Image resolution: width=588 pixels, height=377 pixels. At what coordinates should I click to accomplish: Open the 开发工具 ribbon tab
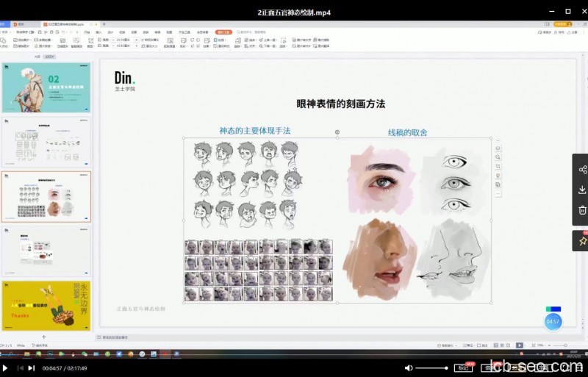(x=185, y=32)
